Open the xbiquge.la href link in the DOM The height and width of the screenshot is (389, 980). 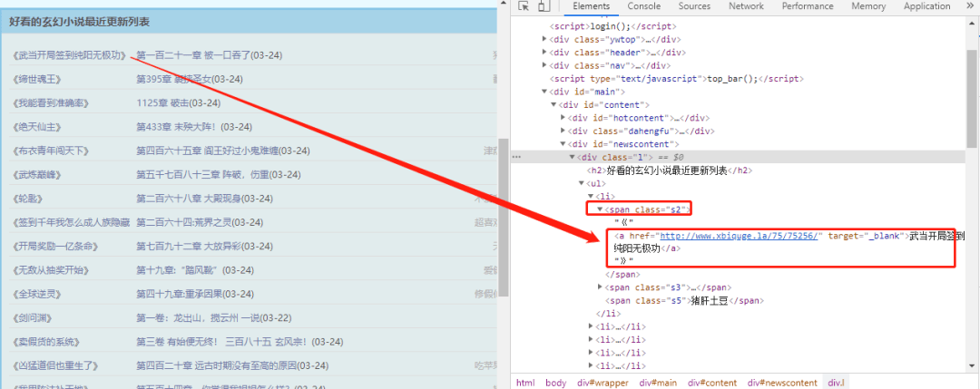click(740, 236)
